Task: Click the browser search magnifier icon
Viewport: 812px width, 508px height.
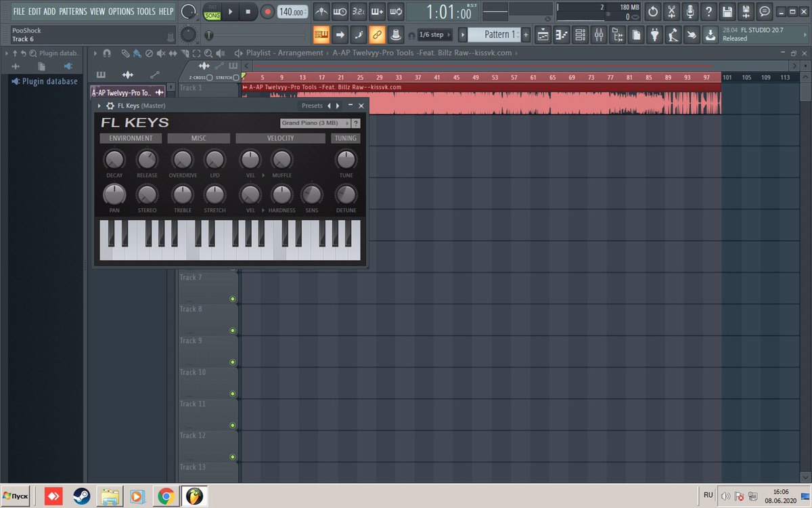Action: point(32,53)
